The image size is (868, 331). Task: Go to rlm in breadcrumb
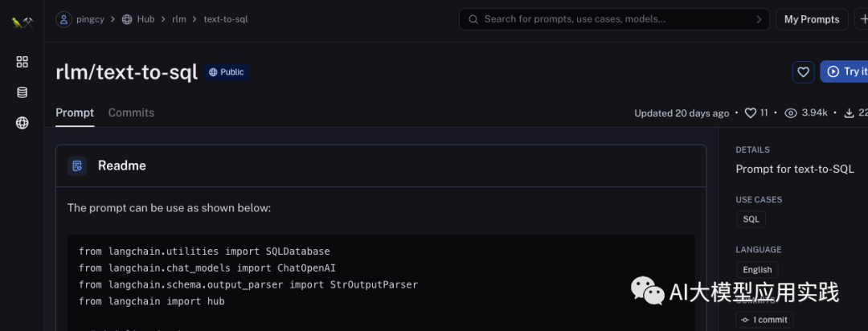(x=178, y=19)
